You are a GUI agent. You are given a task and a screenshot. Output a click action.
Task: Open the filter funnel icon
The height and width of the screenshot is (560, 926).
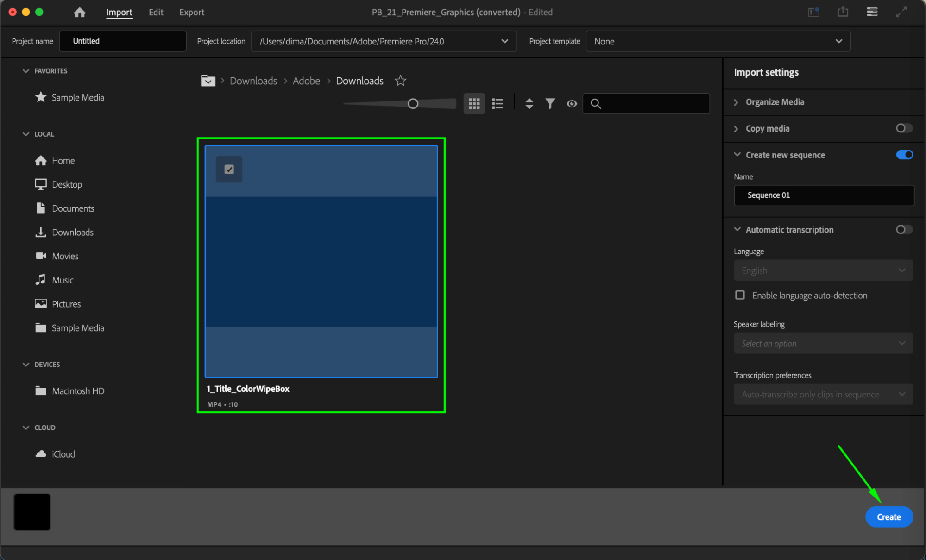tap(550, 104)
